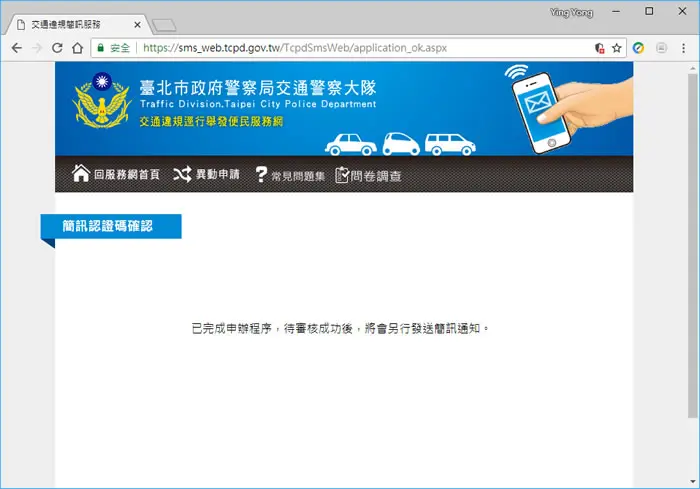Click the address bar URL field
The height and width of the screenshot is (489, 700).
pyautogui.click(x=295, y=48)
